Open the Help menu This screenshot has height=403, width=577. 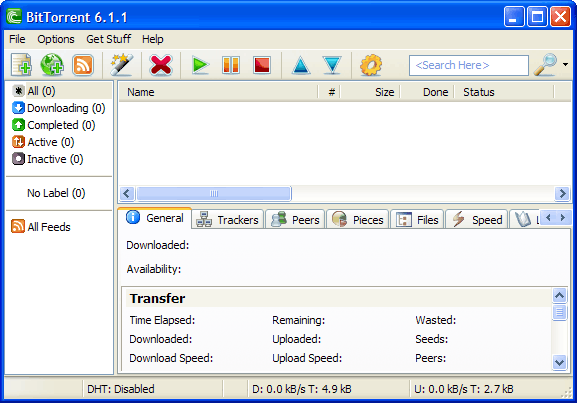153,39
